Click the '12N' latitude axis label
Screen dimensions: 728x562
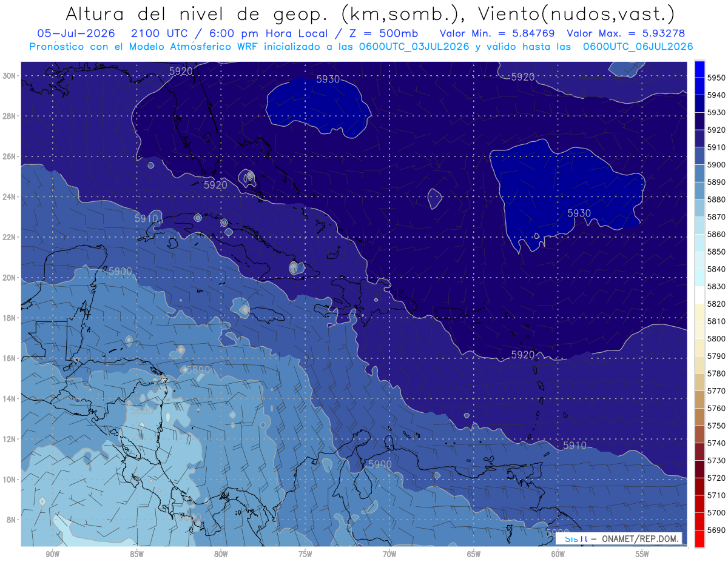[8, 439]
